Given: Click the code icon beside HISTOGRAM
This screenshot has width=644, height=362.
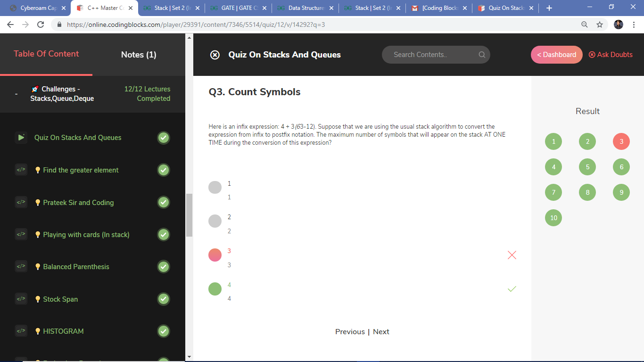Looking at the screenshot, I should tap(21, 331).
